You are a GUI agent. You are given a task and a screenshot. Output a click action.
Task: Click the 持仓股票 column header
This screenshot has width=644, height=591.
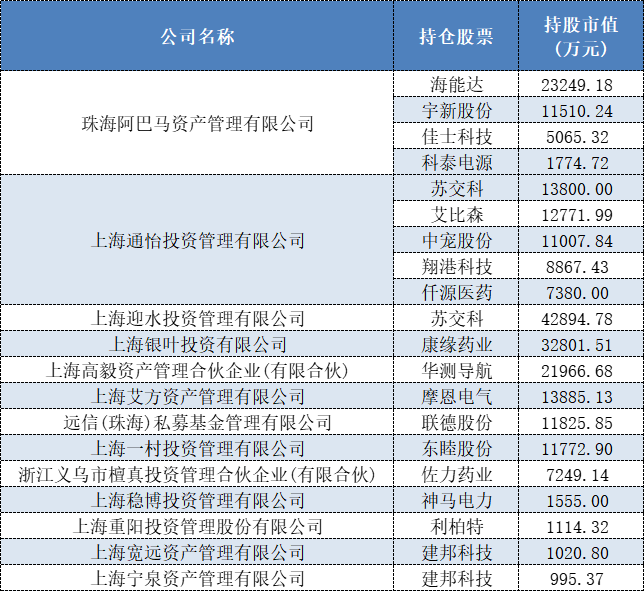pos(456,36)
